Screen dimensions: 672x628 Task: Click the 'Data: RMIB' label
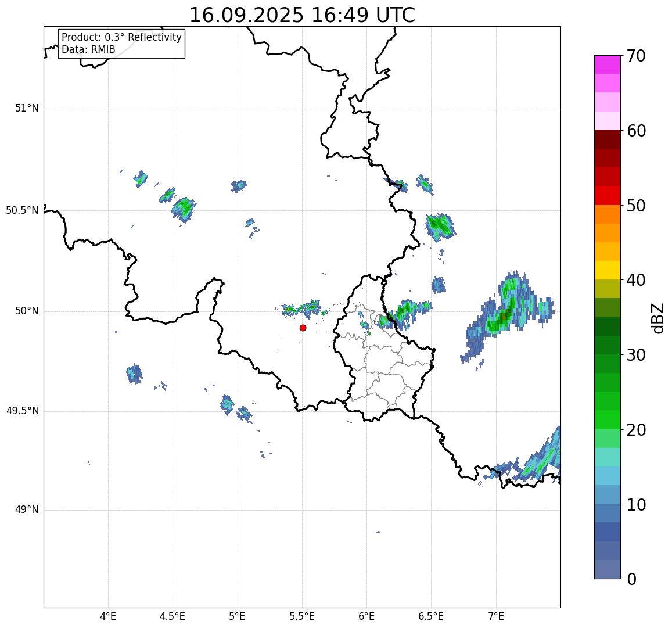pyautogui.click(x=88, y=50)
